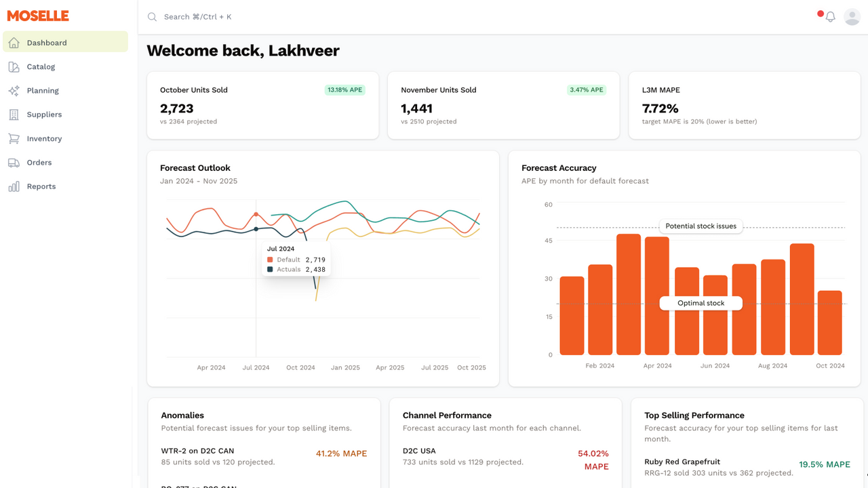Click the Suppliers building icon
This screenshot has height=488, width=868.
14,115
